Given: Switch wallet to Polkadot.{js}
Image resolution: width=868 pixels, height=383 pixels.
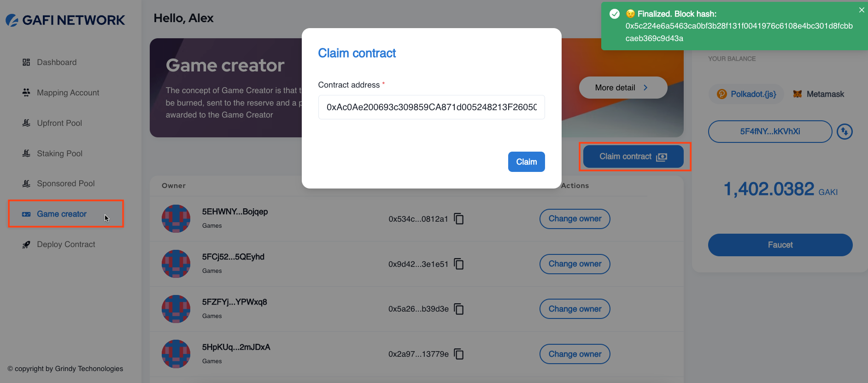Looking at the screenshot, I should point(746,94).
